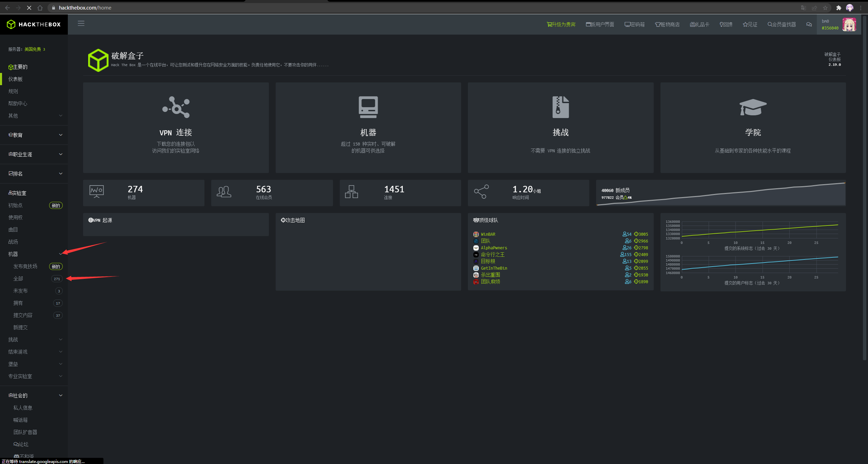Open 会员查找器 member search
Viewport: 868px width, 464px height.
[781, 24]
